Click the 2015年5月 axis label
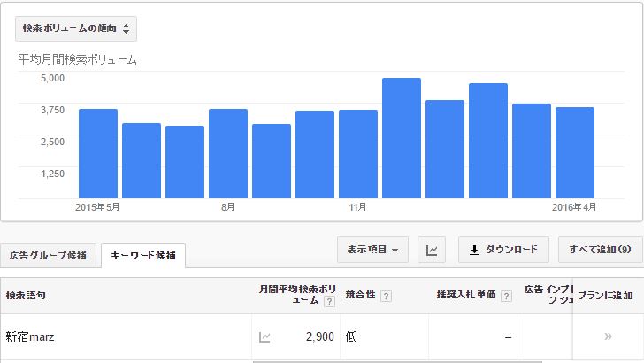Viewport: 644px width, 363px height. pos(97,207)
